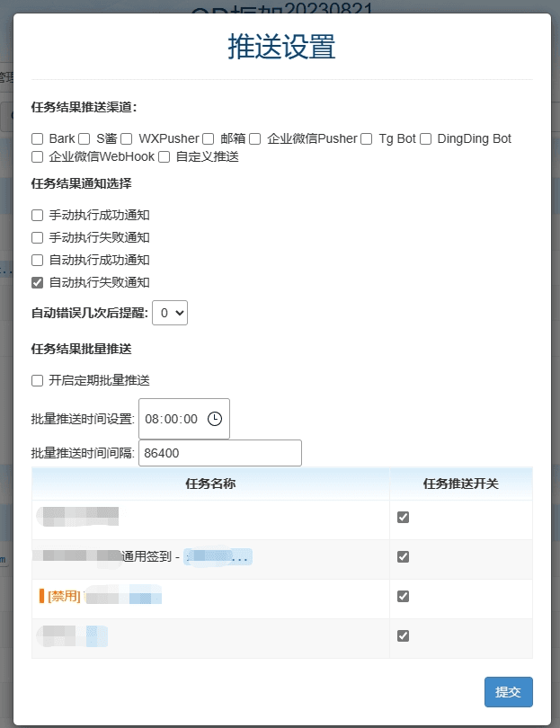The height and width of the screenshot is (728, 560).
Task: Enable the Bark push channel checkbox
Action: pyautogui.click(x=37, y=138)
